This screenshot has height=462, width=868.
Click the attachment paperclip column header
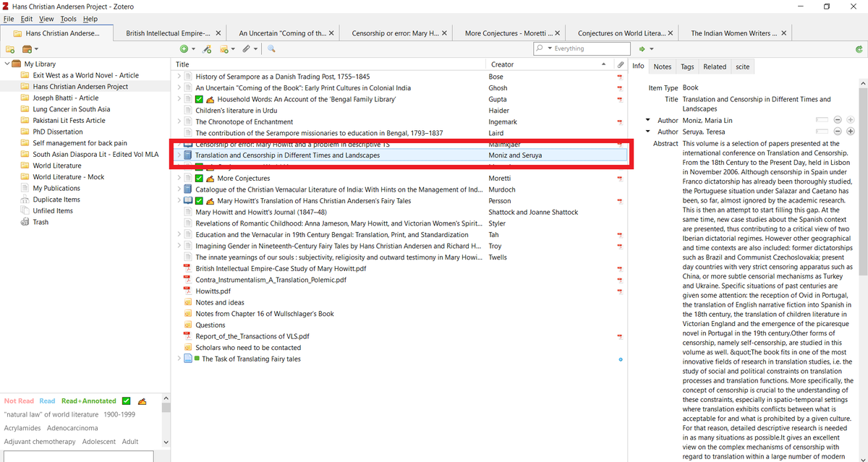tap(620, 64)
